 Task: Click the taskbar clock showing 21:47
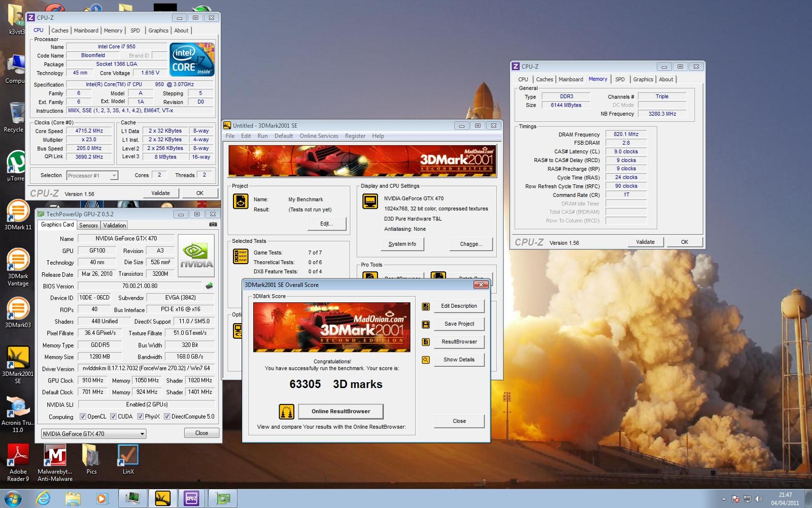click(x=785, y=499)
